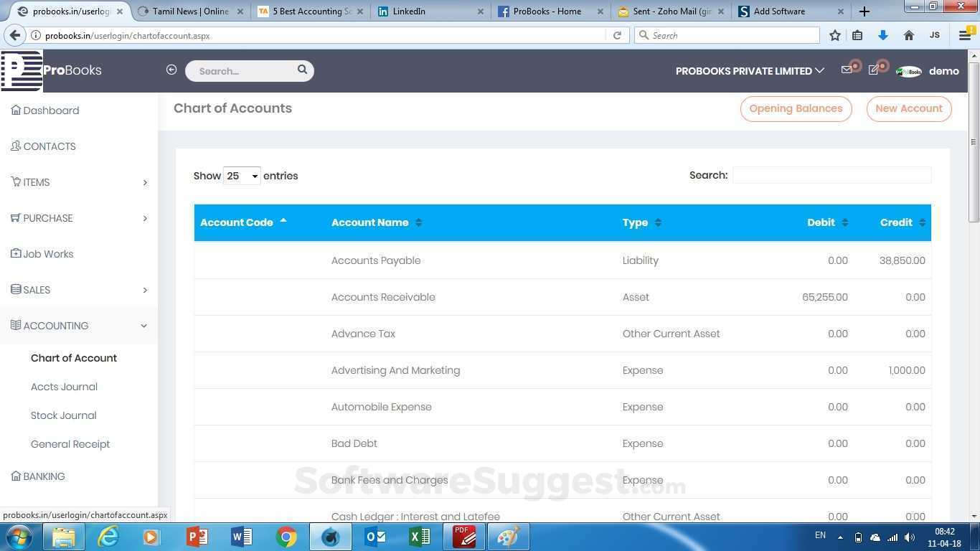Viewport: 980px width, 551px height.
Task: Click the magnifier icon in ProBooks search
Action: (x=302, y=70)
